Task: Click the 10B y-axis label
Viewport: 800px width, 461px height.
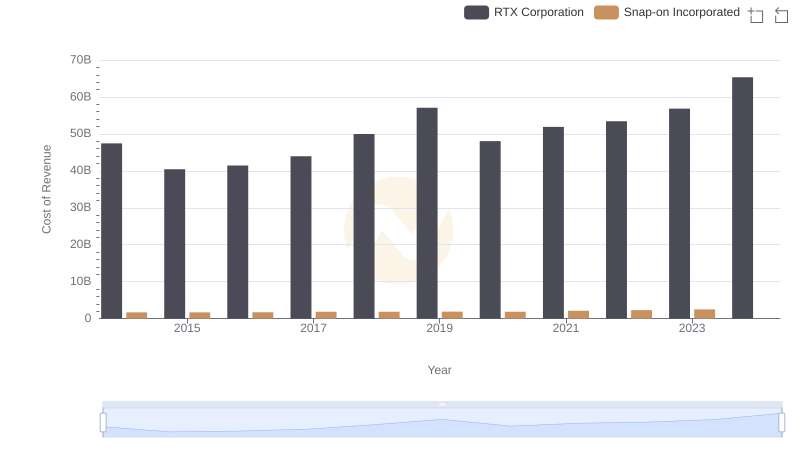Action: point(81,281)
